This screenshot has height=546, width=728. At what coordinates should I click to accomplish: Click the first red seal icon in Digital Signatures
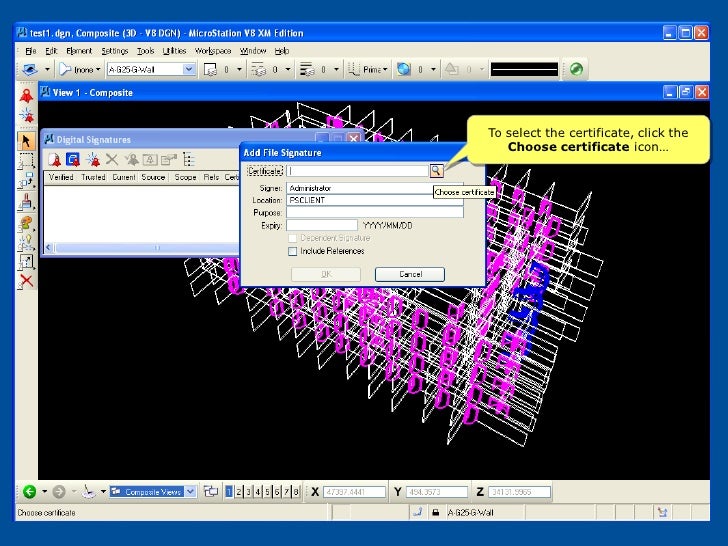pos(54,159)
